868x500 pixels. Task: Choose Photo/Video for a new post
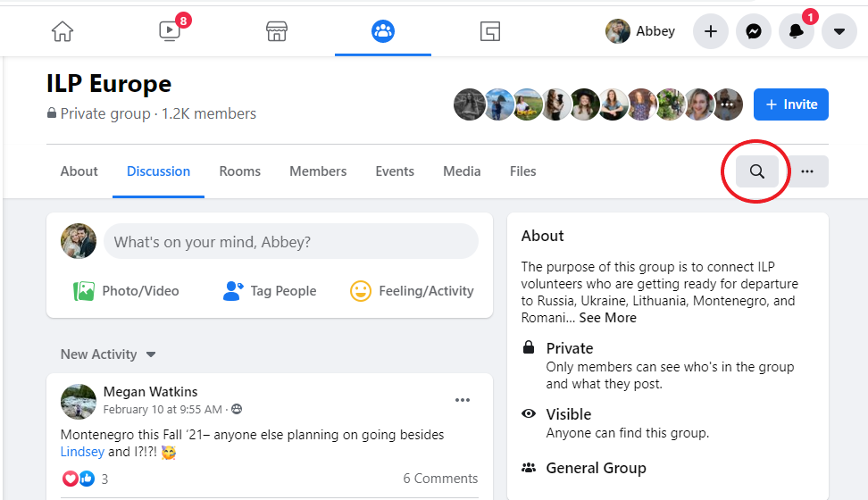tap(126, 291)
